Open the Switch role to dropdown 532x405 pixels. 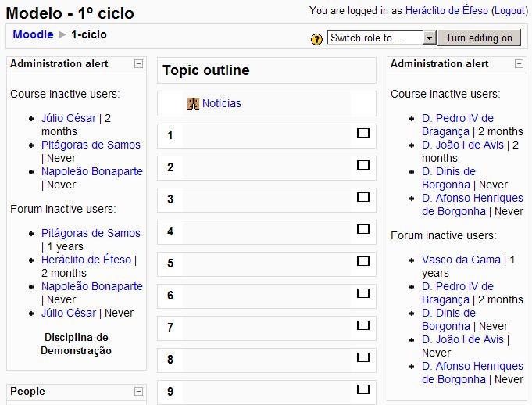click(x=429, y=38)
